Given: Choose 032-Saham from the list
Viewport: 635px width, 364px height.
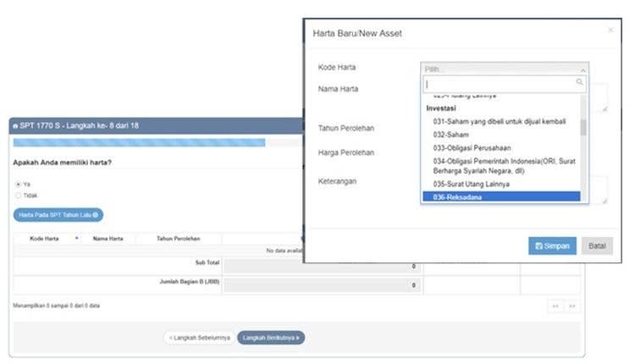Looking at the screenshot, I should point(500,135).
